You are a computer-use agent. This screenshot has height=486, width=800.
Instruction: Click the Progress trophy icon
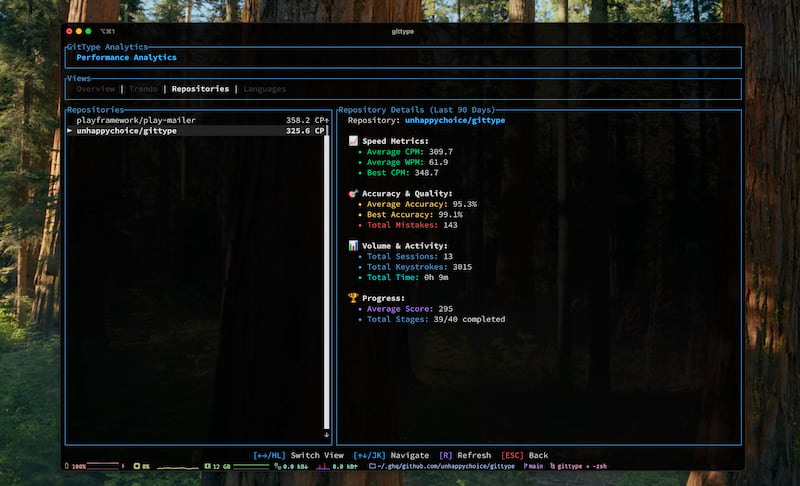pos(352,298)
